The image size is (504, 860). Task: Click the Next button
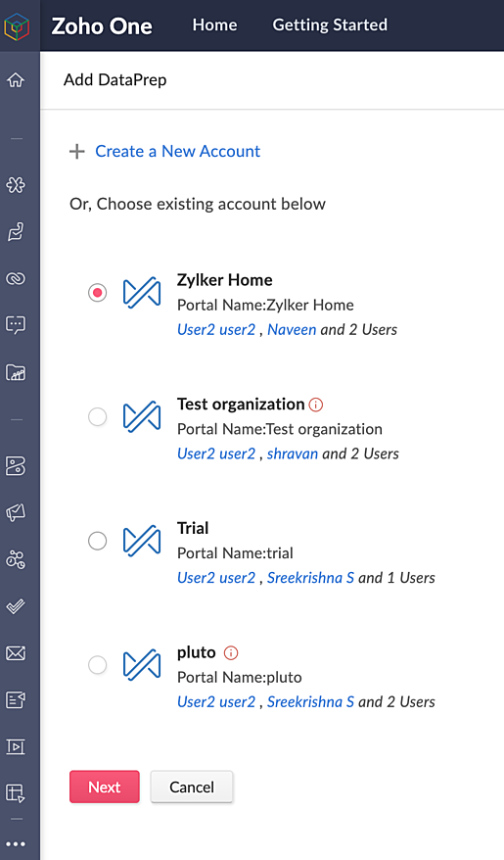point(105,788)
